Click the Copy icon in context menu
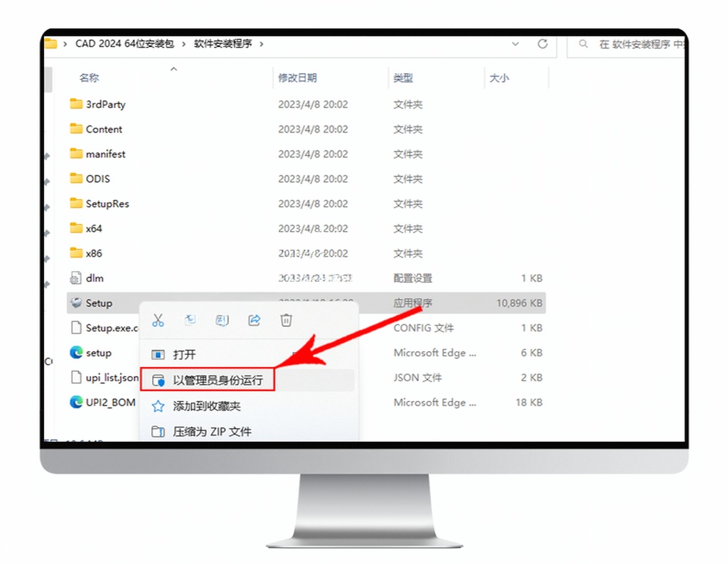 point(190,319)
